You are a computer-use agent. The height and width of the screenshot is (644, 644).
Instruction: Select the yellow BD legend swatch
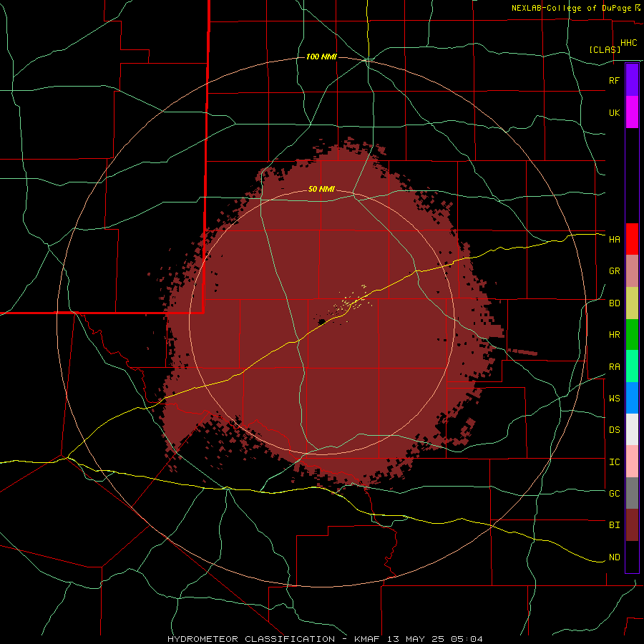coord(632,303)
